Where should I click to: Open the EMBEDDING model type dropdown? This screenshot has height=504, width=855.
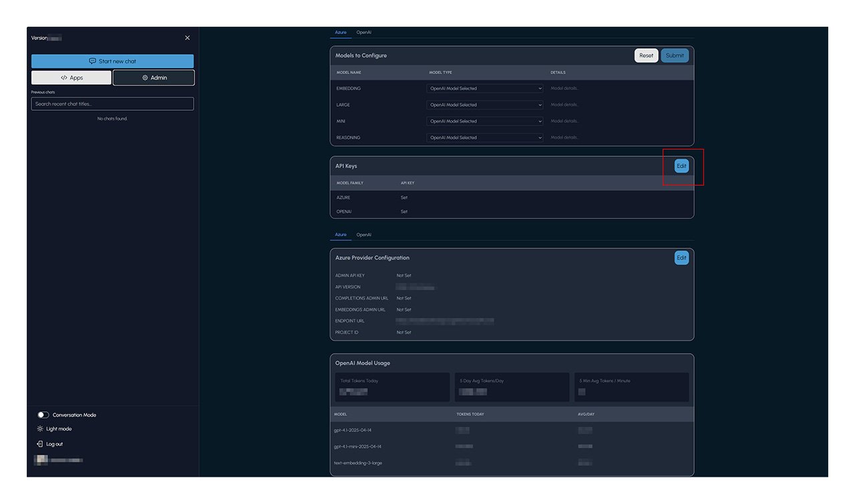click(485, 88)
